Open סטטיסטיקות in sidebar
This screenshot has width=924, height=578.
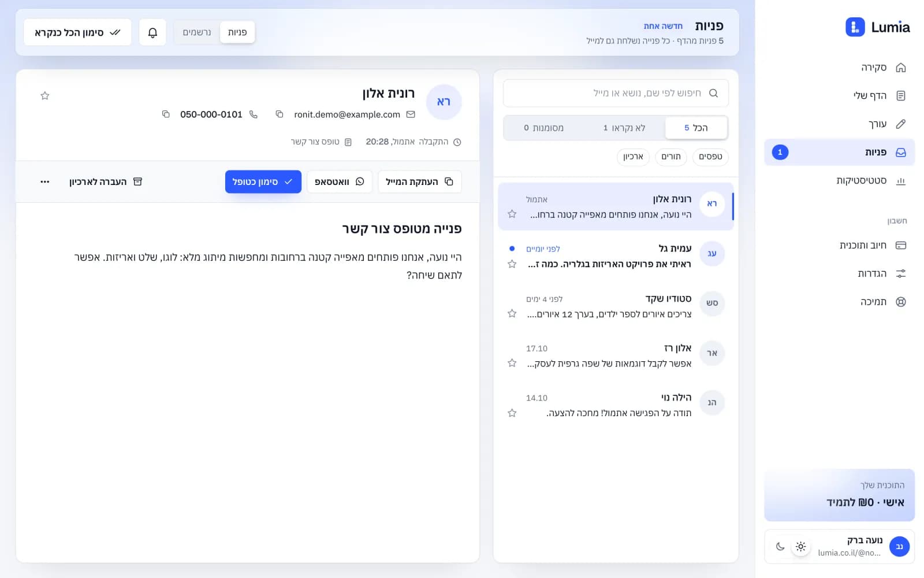[839, 181]
